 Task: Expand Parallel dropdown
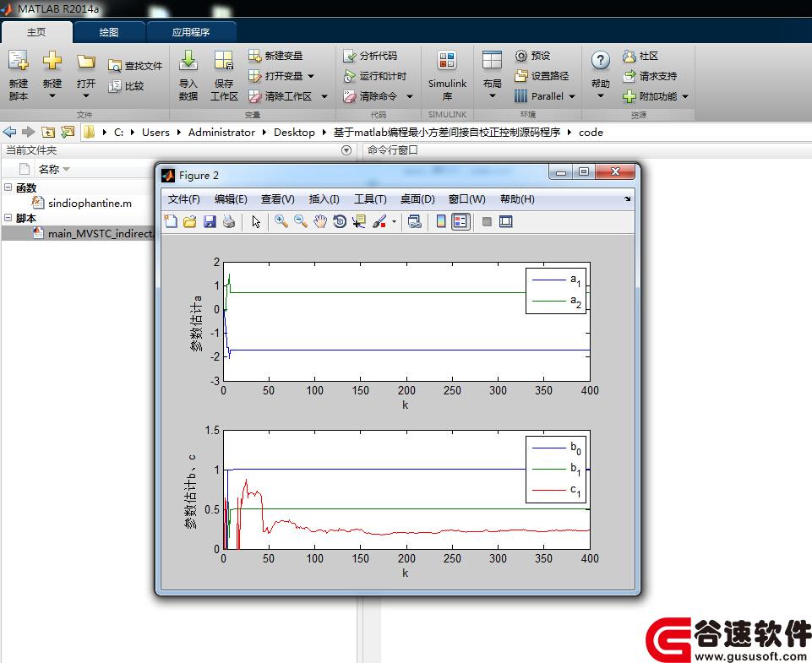(572, 96)
